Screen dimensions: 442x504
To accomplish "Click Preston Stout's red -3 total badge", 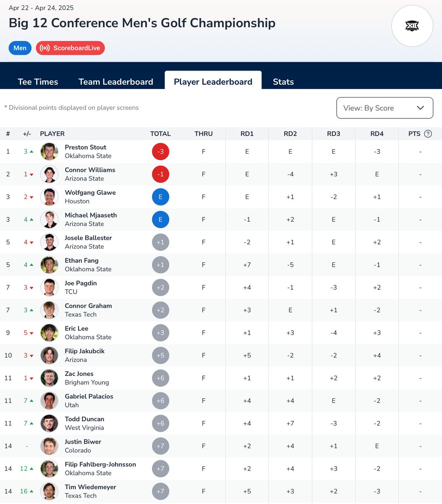I will tap(160, 152).
